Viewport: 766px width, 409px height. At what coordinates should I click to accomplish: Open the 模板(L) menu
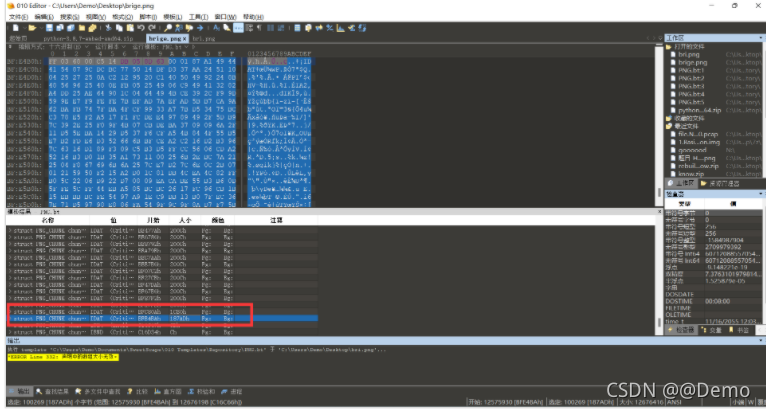pos(173,17)
